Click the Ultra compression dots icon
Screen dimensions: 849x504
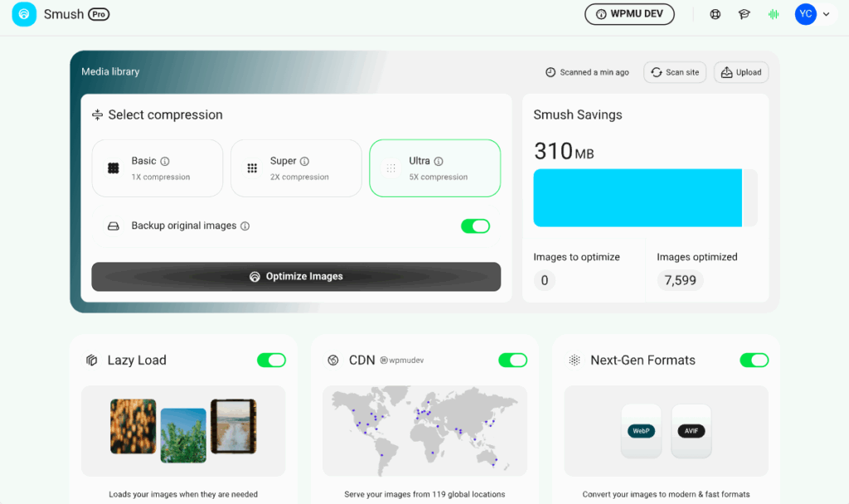point(391,168)
